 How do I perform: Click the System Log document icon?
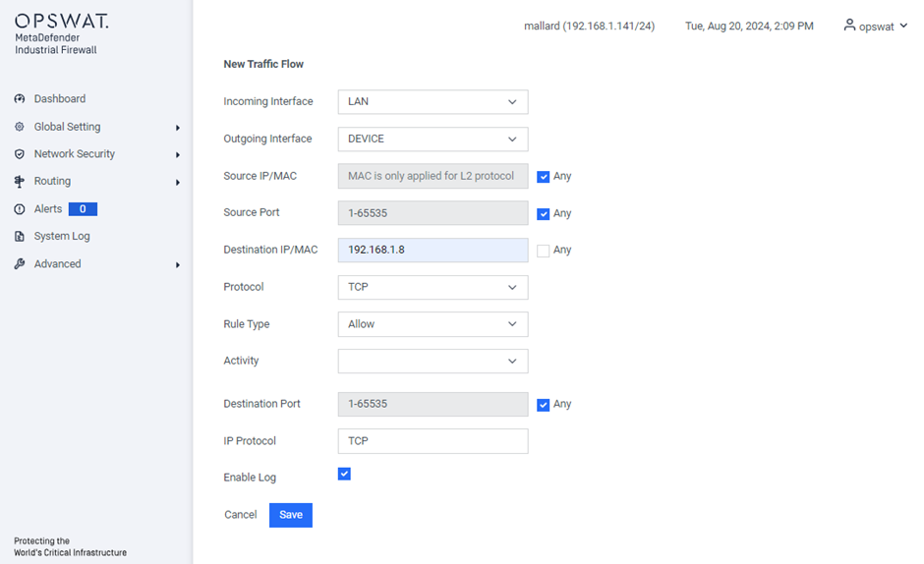20,237
